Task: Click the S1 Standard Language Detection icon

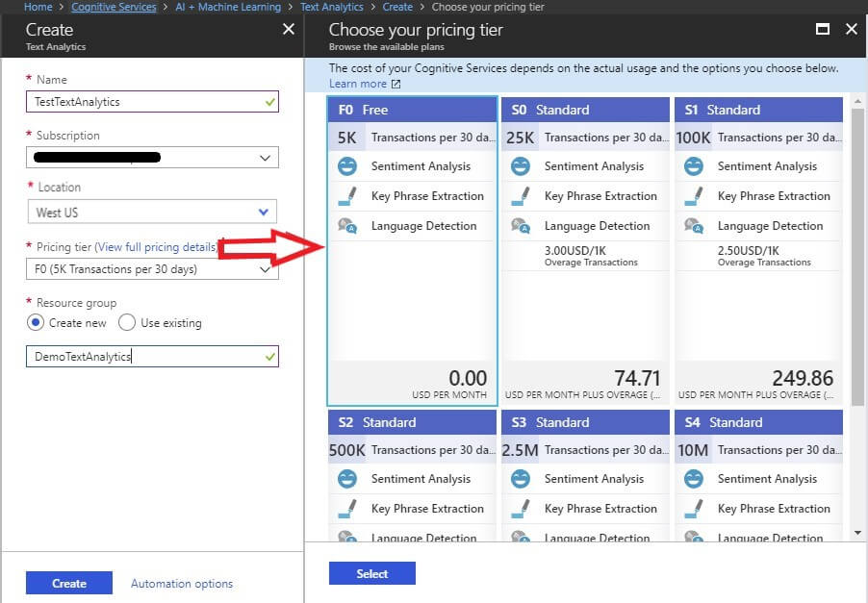Action: pos(694,226)
